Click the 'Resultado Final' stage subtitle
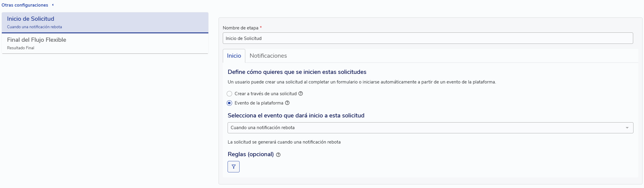 pos(21,48)
